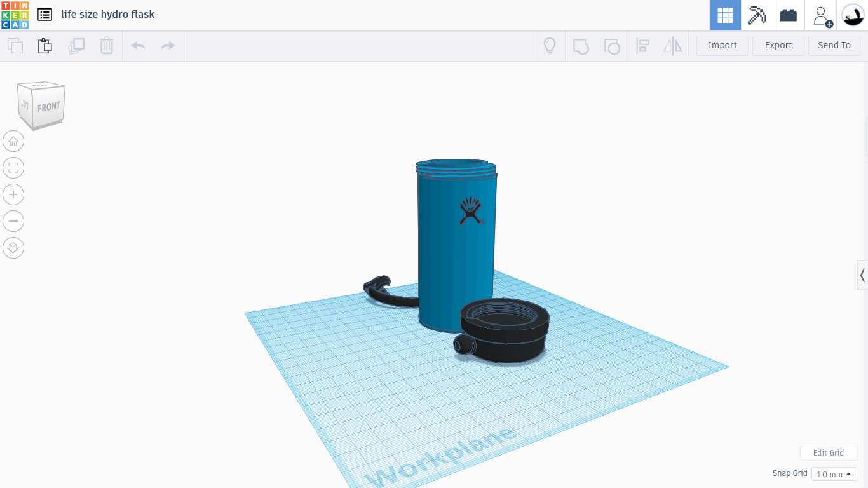Toggle orthographic perspective view cube icon

tap(13, 248)
